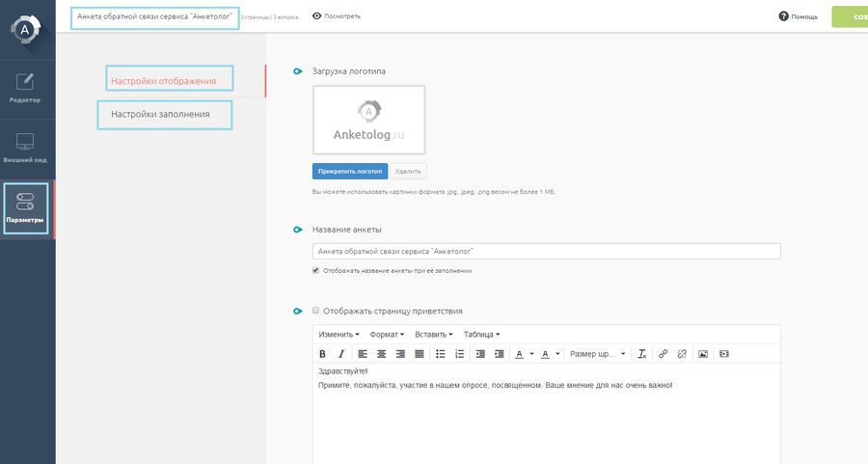Enable Отображать страницу приветствия checkbox
The width and height of the screenshot is (868, 464).
coord(315,310)
